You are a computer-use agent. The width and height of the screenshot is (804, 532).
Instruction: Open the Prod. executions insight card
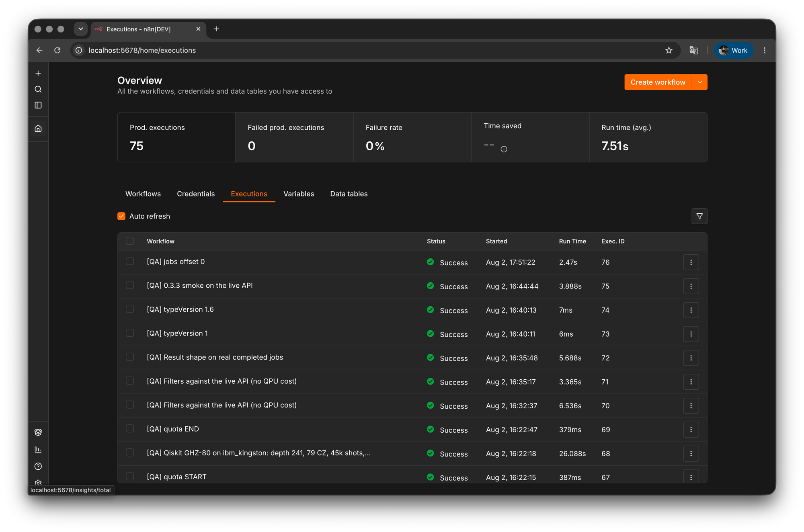176,137
